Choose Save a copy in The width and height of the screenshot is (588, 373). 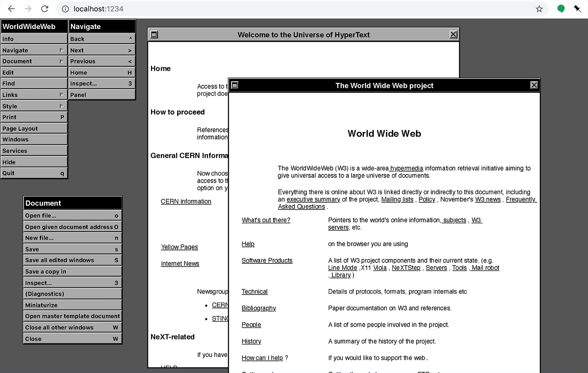coord(73,271)
